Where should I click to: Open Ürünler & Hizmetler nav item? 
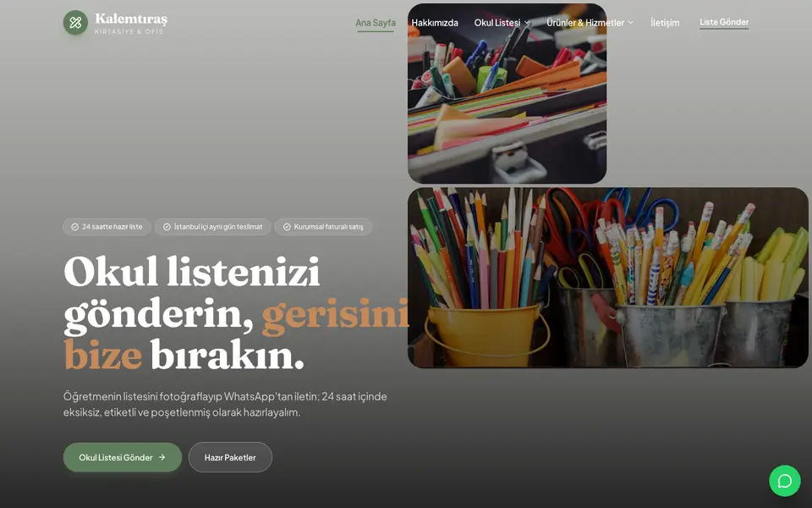(x=585, y=23)
